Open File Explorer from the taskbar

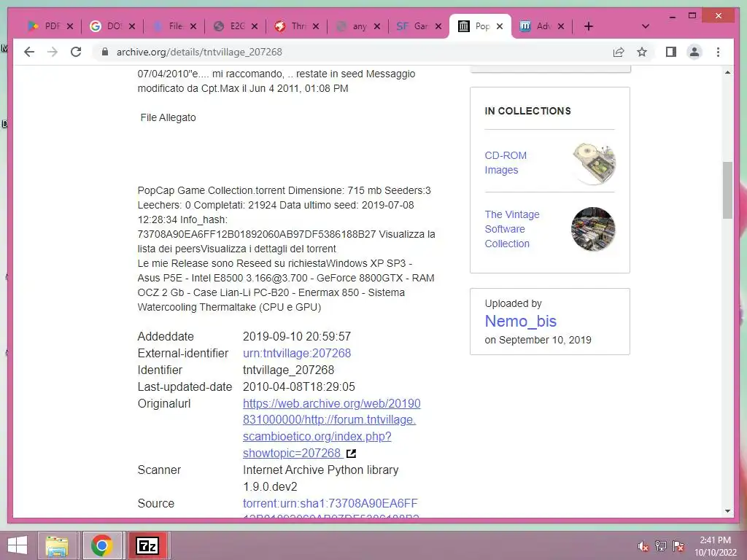pos(57,545)
